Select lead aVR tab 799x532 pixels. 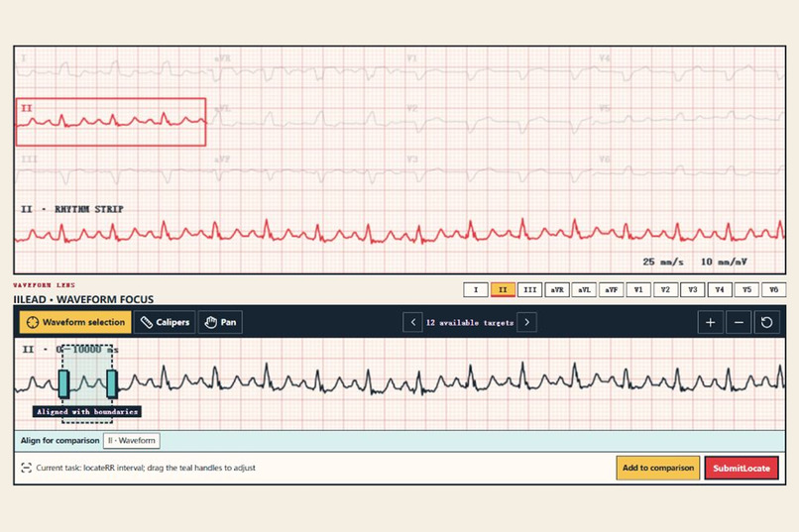click(x=557, y=289)
